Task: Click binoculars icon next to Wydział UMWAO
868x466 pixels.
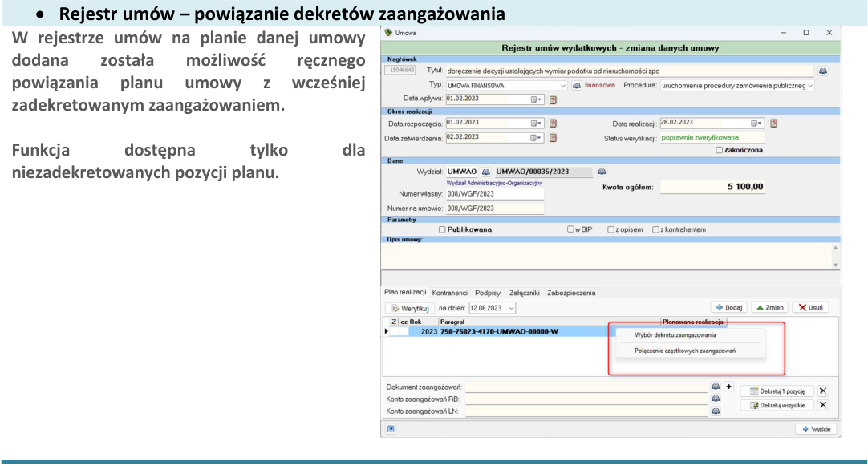Action: [x=485, y=172]
